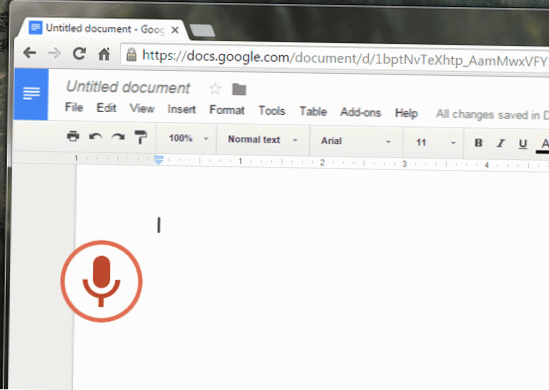549x390 pixels.
Task: Expand the Normal text style dropdown
Action: [x=263, y=140]
